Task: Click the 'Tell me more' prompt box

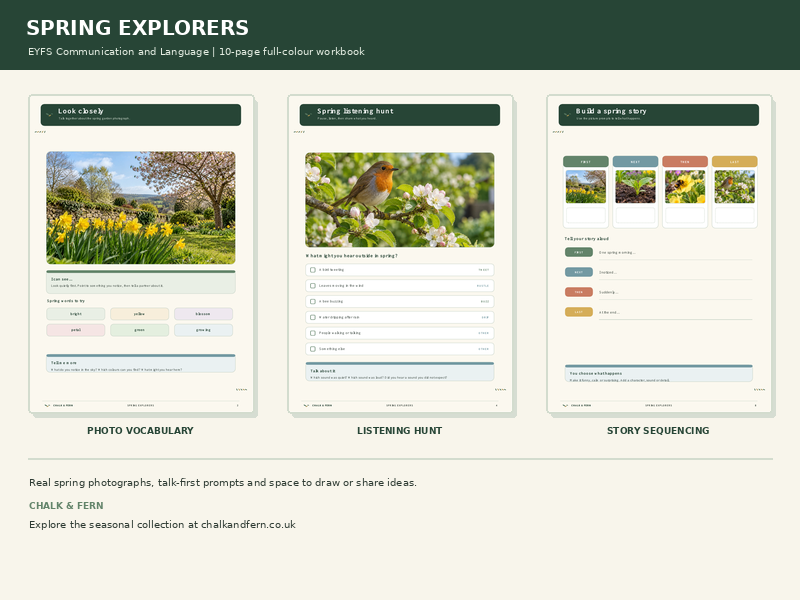Action: pyautogui.click(x=141, y=364)
